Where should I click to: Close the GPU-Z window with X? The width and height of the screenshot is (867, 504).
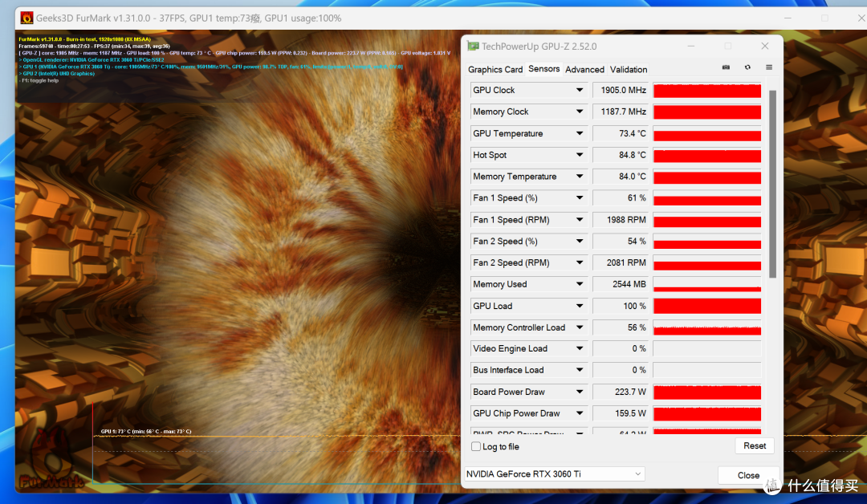(765, 46)
